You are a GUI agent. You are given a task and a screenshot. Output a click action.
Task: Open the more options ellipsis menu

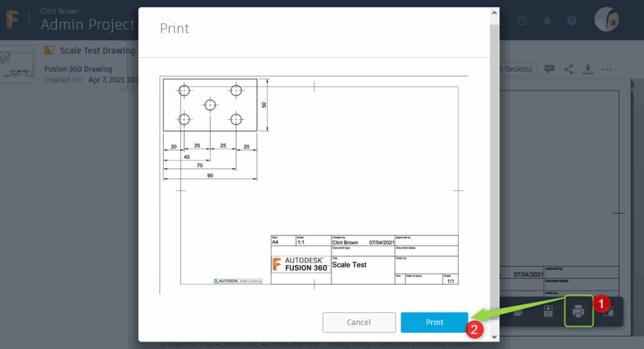point(607,69)
